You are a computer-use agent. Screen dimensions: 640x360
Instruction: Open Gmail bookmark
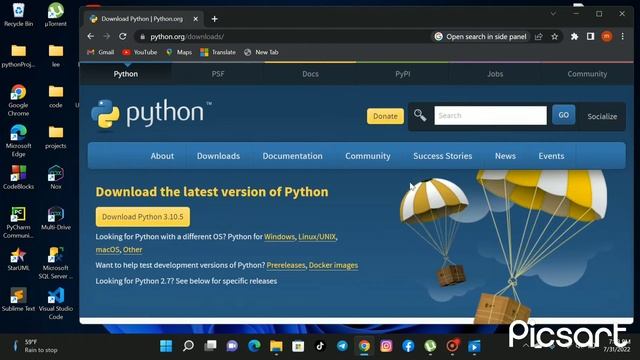tap(100, 52)
